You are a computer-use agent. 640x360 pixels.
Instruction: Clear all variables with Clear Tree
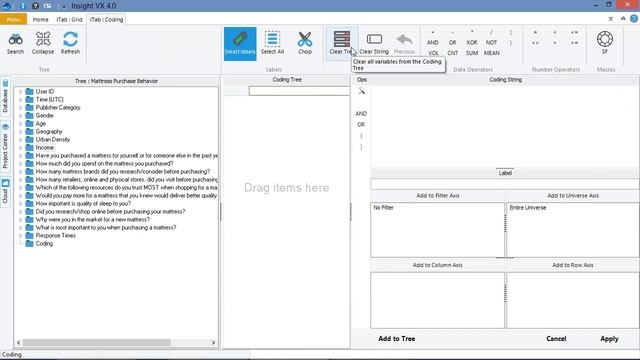(x=341, y=43)
